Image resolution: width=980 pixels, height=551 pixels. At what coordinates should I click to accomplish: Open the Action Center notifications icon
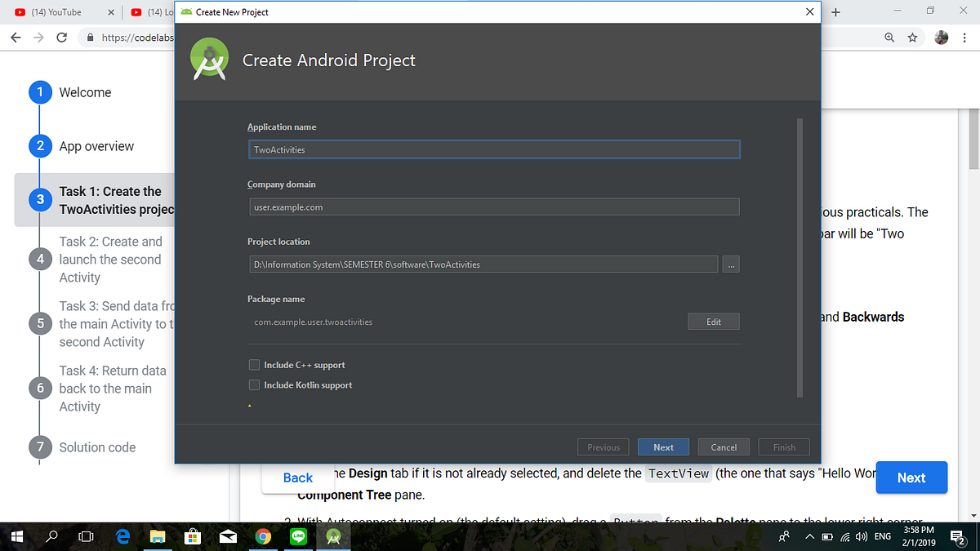(957, 536)
